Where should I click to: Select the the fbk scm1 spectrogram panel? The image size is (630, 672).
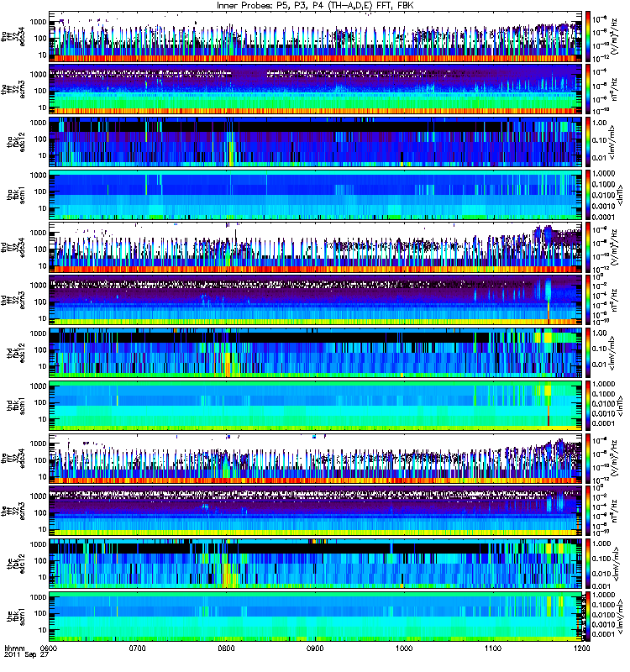(x=316, y=617)
